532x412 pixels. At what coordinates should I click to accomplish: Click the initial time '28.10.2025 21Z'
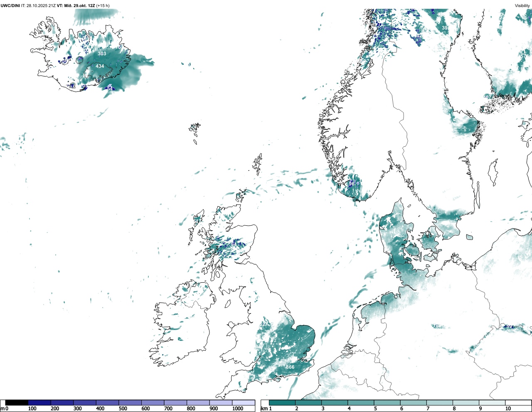(41, 5)
